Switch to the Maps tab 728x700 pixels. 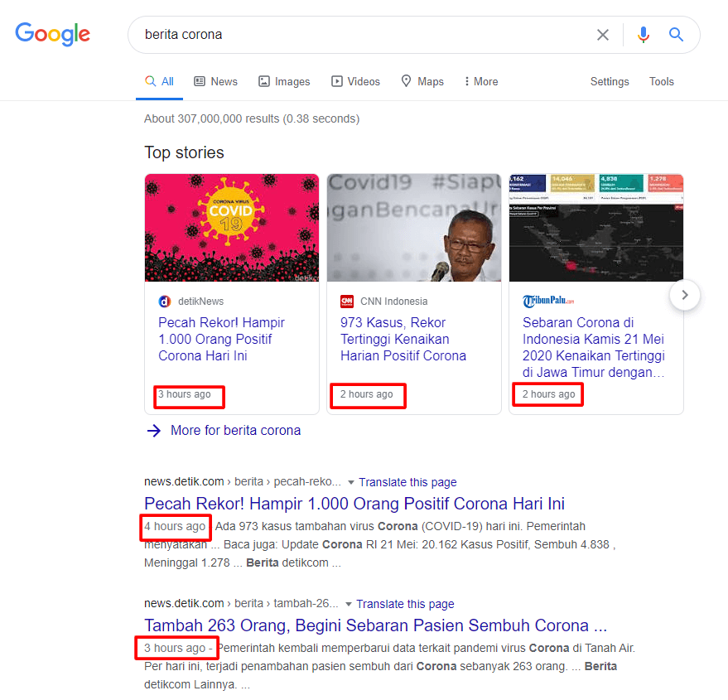pos(422,82)
